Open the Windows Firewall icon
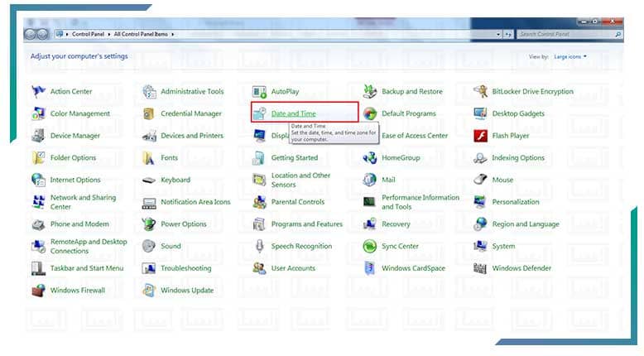 coord(38,291)
